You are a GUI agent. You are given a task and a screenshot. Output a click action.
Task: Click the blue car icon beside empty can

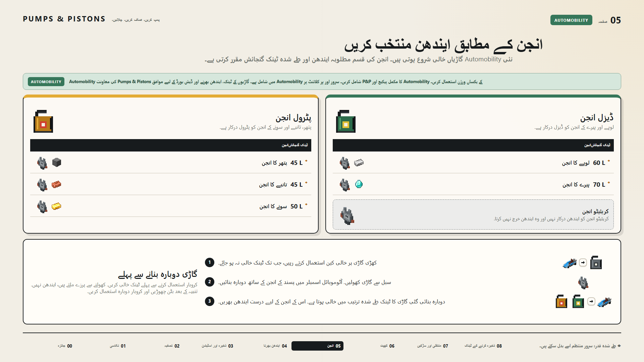click(570, 263)
